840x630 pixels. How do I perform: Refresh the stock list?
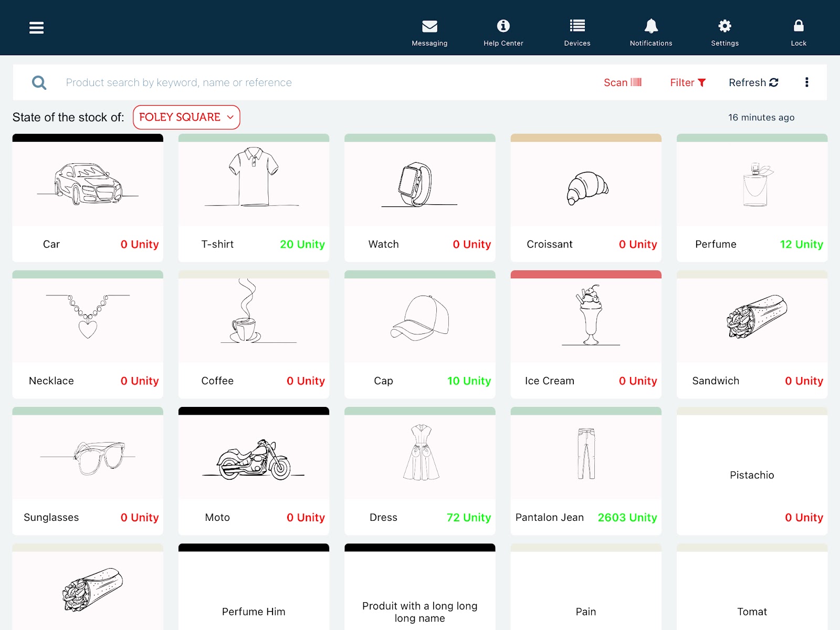[753, 82]
